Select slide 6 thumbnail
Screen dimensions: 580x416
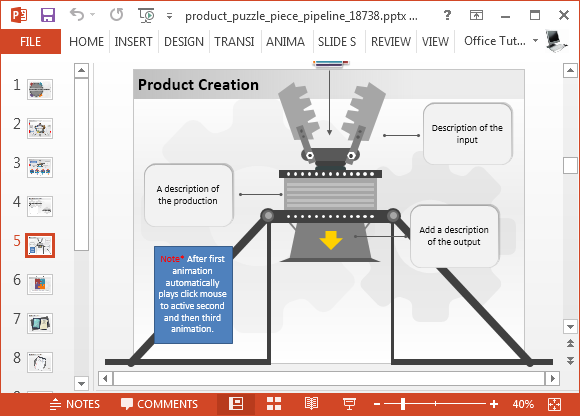coord(40,284)
